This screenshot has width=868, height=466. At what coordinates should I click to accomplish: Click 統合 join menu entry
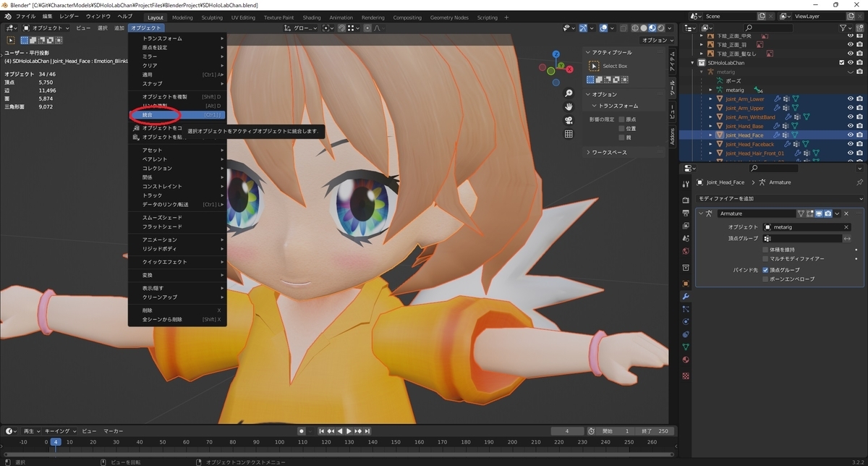pyautogui.click(x=177, y=115)
